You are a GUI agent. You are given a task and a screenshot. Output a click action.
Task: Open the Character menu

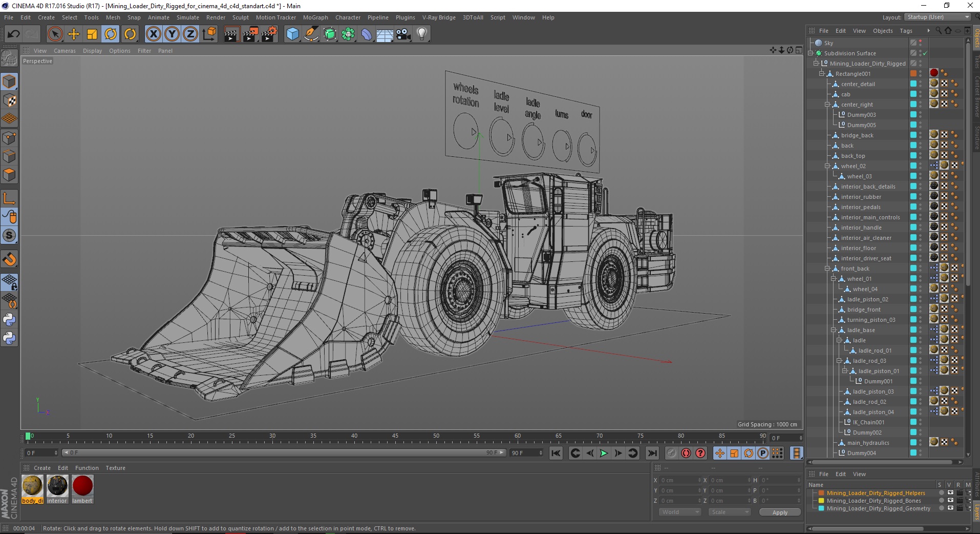(x=348, y=17)
